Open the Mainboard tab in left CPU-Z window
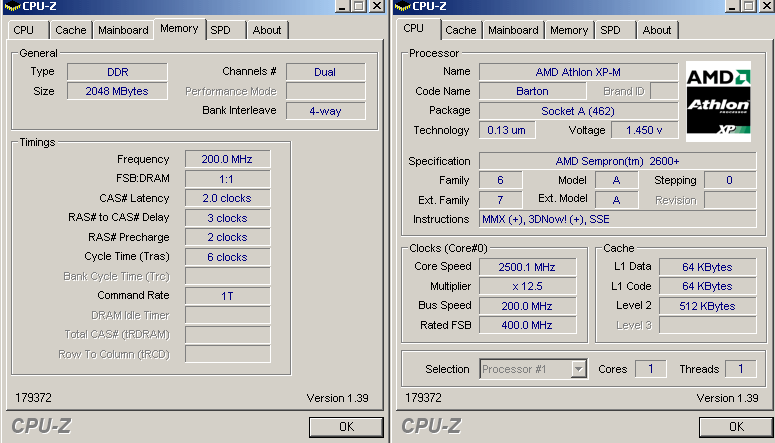Screen dimensions: 775x443 click(x=123, y=30)
